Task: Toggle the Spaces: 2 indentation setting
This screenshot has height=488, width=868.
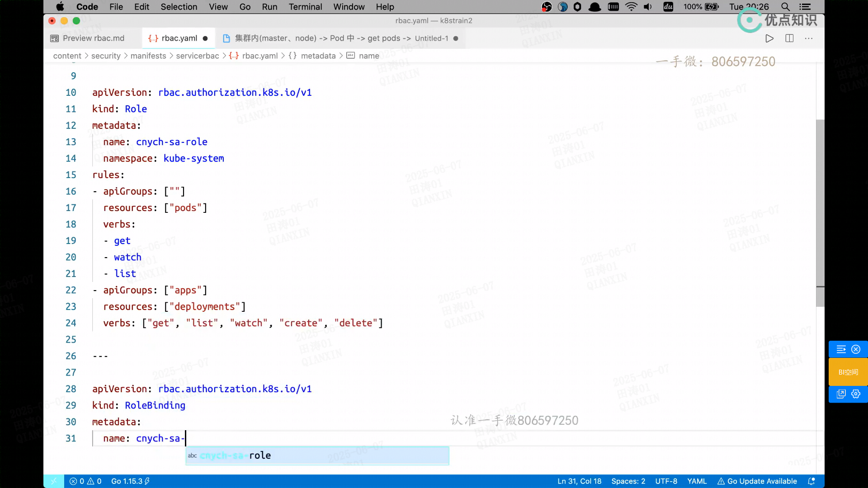Action: click(628, 481)
